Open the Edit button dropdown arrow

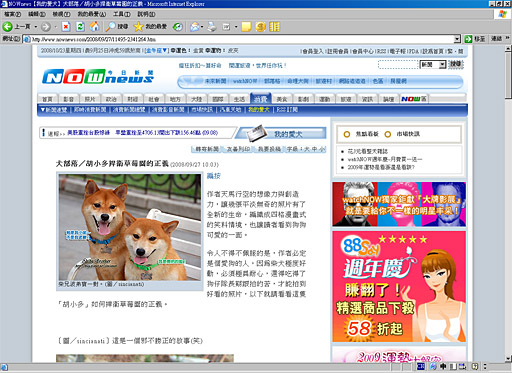click(236, 27)
